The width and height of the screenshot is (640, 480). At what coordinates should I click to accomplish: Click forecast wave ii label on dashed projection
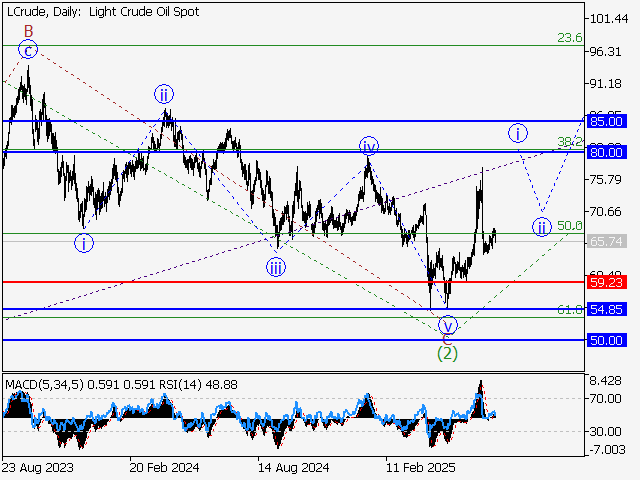541,225
